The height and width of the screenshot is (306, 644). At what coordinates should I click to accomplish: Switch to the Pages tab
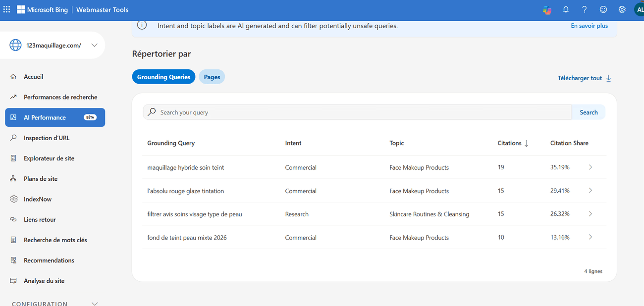212,77
